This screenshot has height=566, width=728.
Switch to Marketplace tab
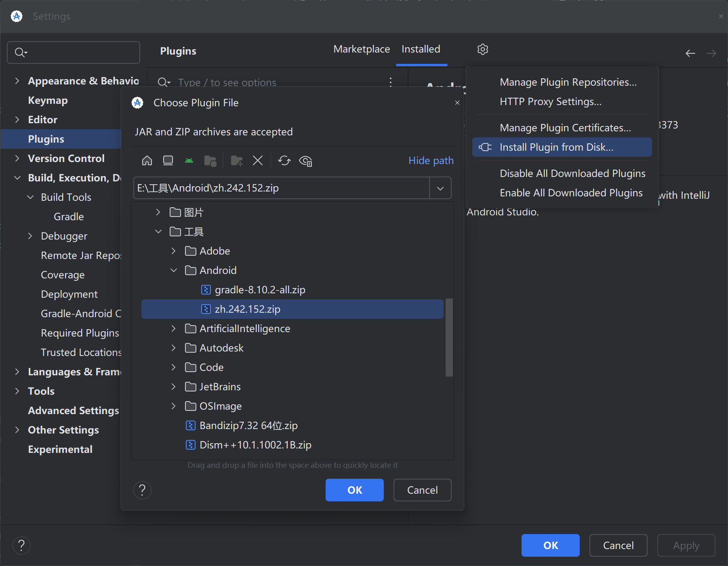tap(362, 49)
